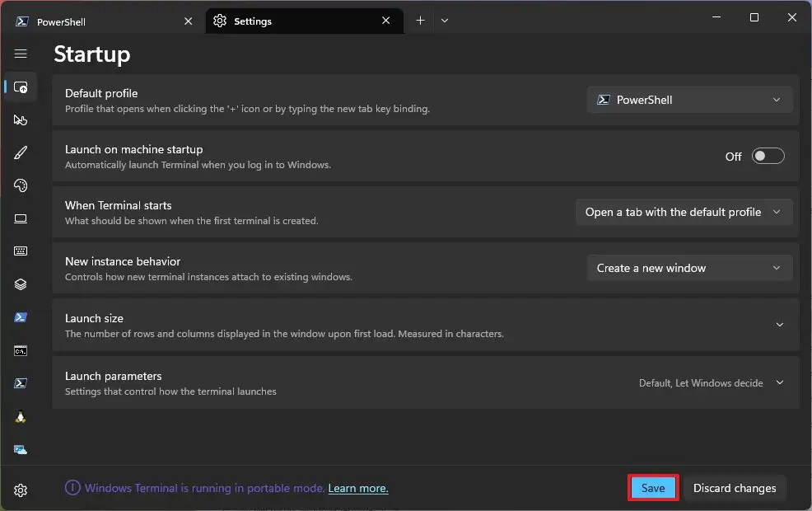Open Actions settings with the keyboard icon

pos(21,251)
